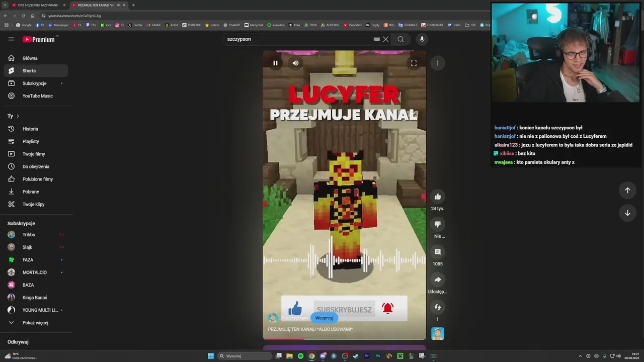Go to previous Short with up arrow
The height and width of the screenshot is (362, 644).
[627, 190]
